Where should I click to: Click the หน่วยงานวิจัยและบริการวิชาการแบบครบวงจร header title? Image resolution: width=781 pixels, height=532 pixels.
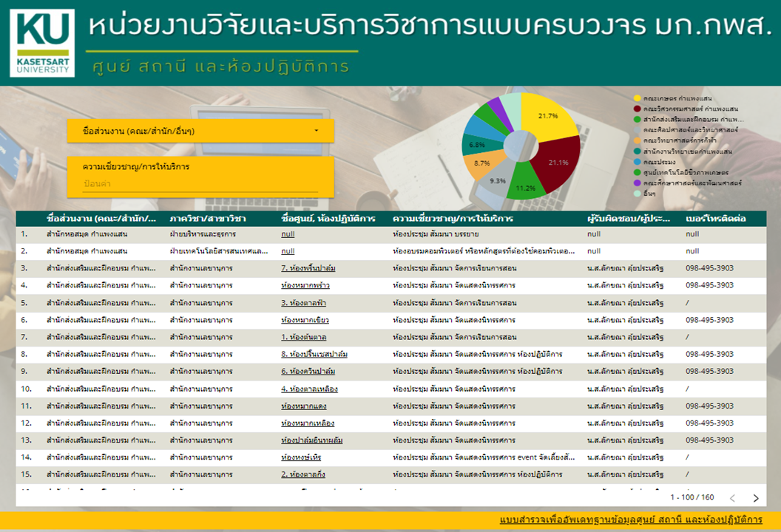pos(430,25)
